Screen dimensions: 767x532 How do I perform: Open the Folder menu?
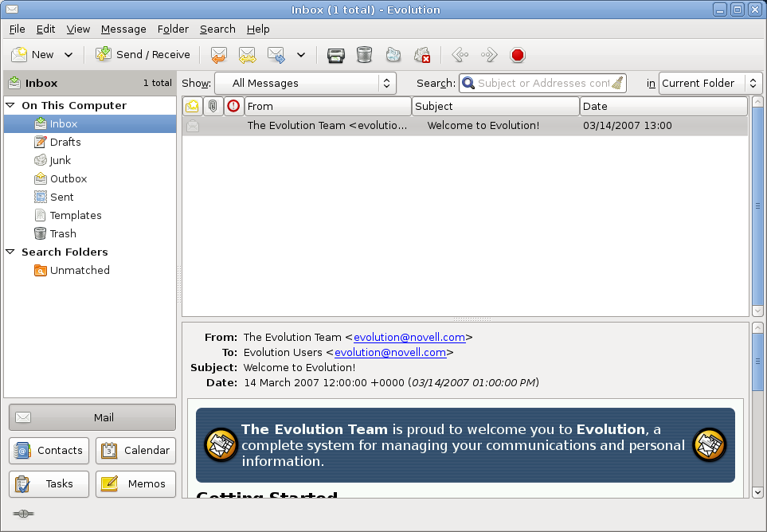click(173, 29)
